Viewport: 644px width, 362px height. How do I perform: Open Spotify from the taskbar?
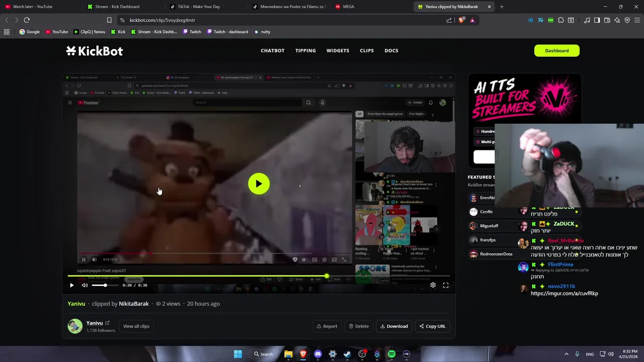coord(391,354)
